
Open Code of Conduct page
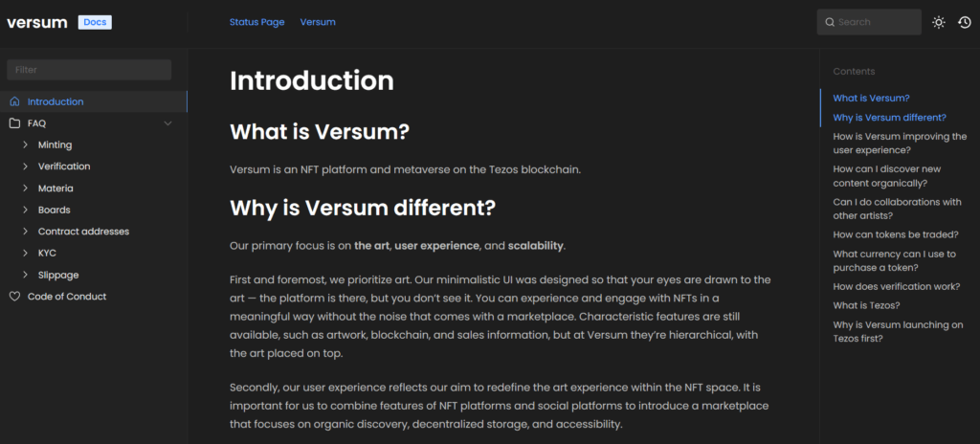(67, 297)
